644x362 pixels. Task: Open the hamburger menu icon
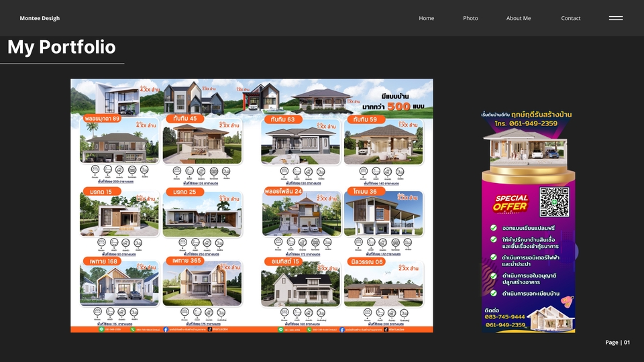point(615,18)
